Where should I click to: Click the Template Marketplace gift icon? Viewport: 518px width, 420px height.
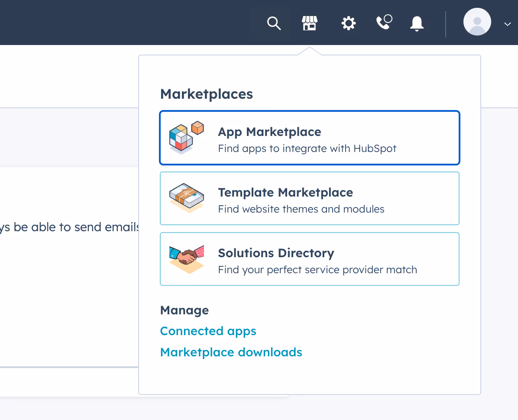[186, 198]
